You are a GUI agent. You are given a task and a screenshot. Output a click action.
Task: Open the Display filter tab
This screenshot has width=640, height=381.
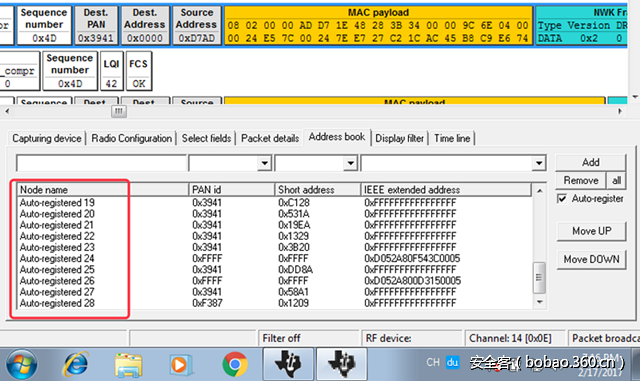tap(400, 138)
